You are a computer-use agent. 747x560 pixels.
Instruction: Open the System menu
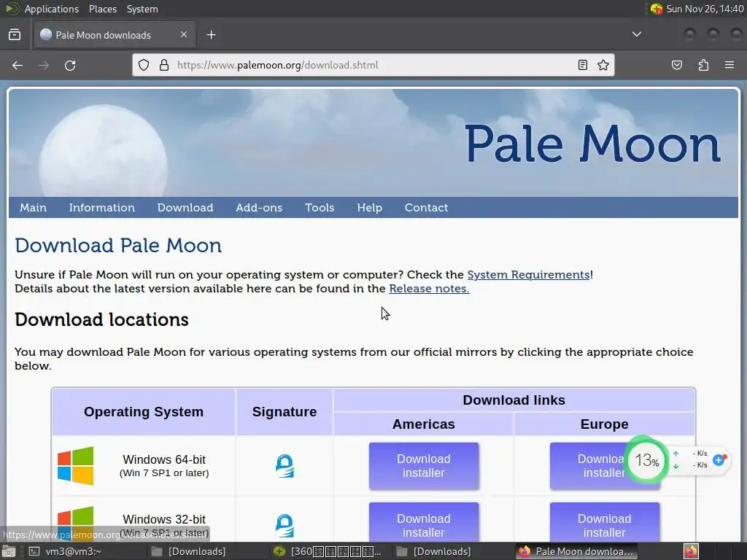click(142, 9)
